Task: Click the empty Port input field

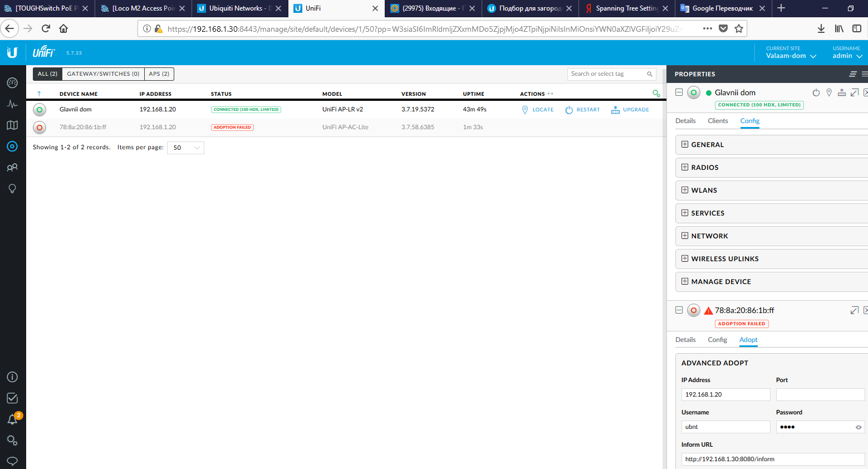Action: (820, 395)
